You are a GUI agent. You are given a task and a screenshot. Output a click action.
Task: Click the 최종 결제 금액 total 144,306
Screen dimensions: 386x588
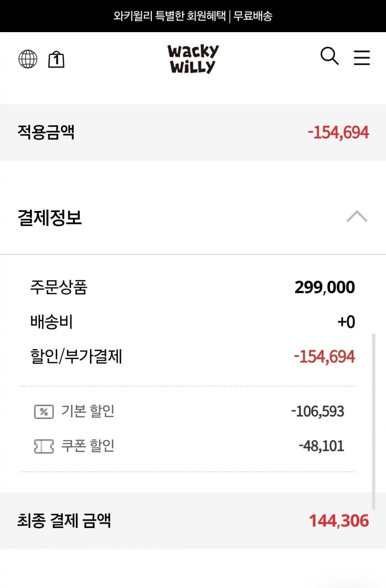pos(338,521)
